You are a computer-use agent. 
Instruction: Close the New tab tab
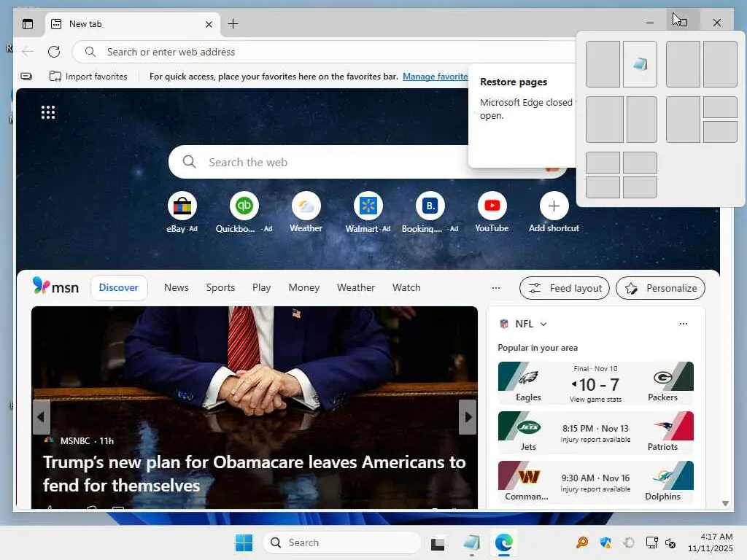(x=209, y=24)
